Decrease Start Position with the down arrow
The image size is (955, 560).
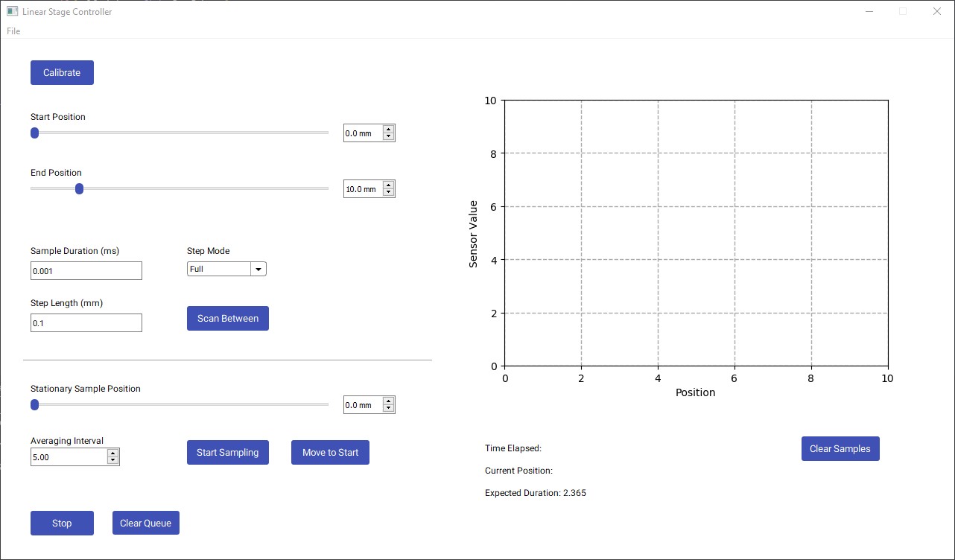click(388, 137)
